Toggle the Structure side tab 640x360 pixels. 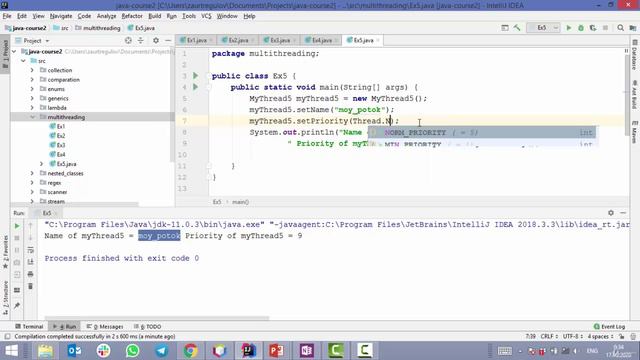[5, 298]
